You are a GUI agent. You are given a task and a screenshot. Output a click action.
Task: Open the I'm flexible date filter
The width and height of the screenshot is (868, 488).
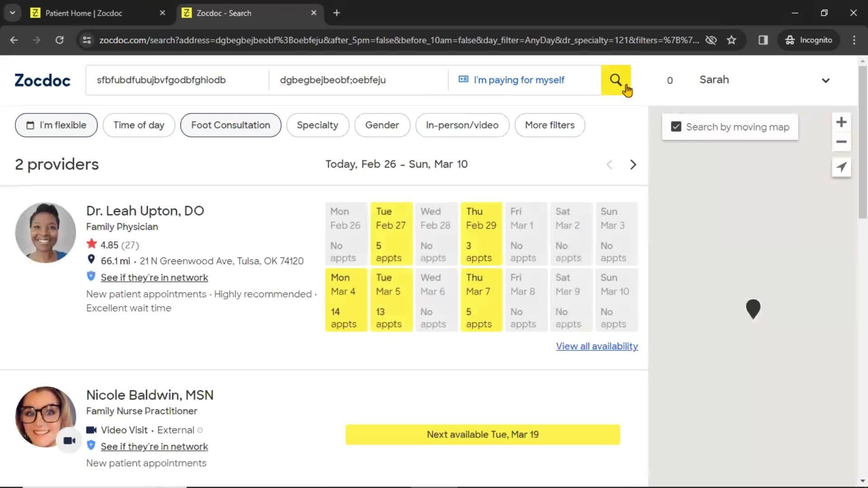(x=56, y=125)
